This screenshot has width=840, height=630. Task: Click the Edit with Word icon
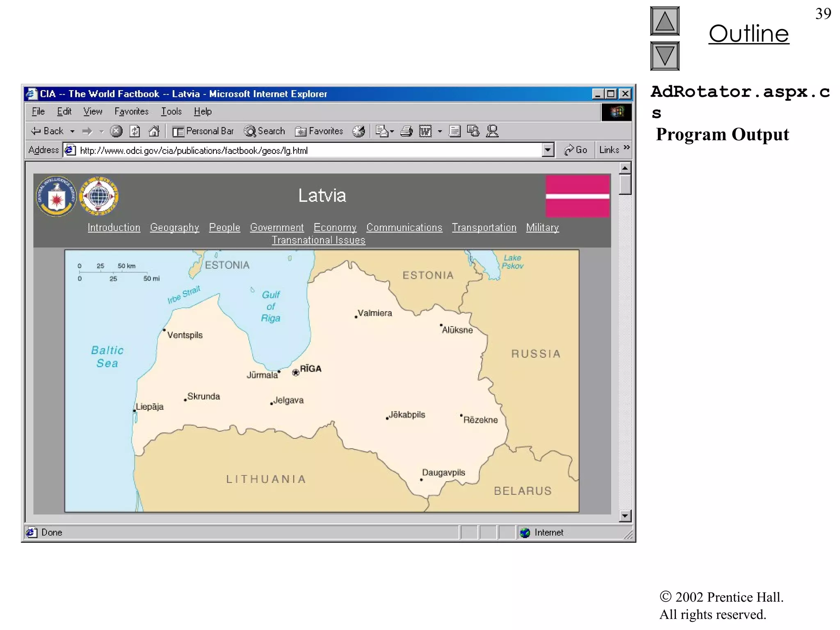(x=425, y=131)
